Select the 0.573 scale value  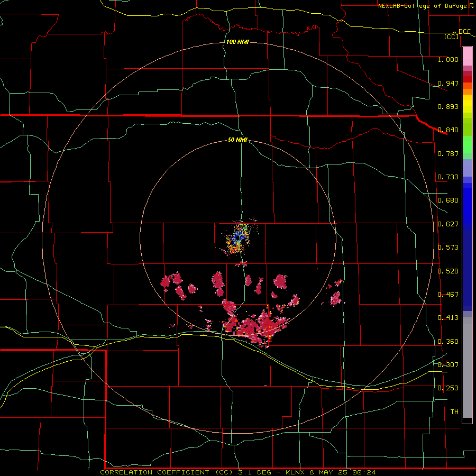click(x=448, y=248)
